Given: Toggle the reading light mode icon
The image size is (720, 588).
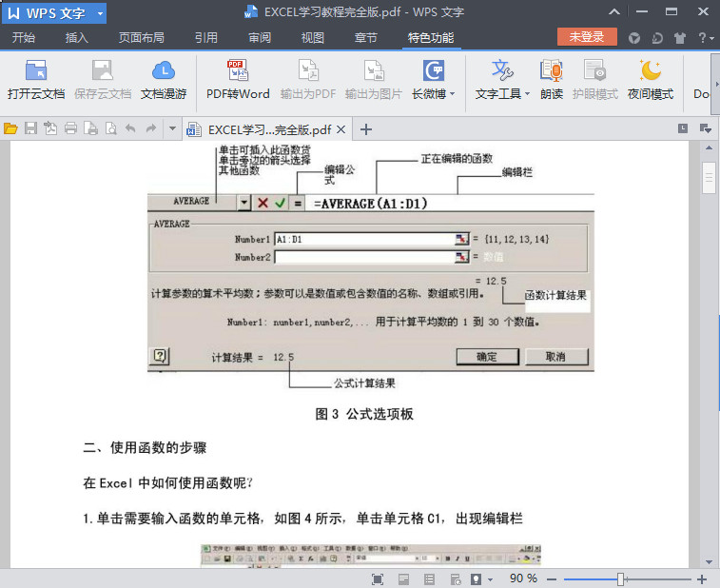Looking at the screenshot, I should (x=477, y=579).
